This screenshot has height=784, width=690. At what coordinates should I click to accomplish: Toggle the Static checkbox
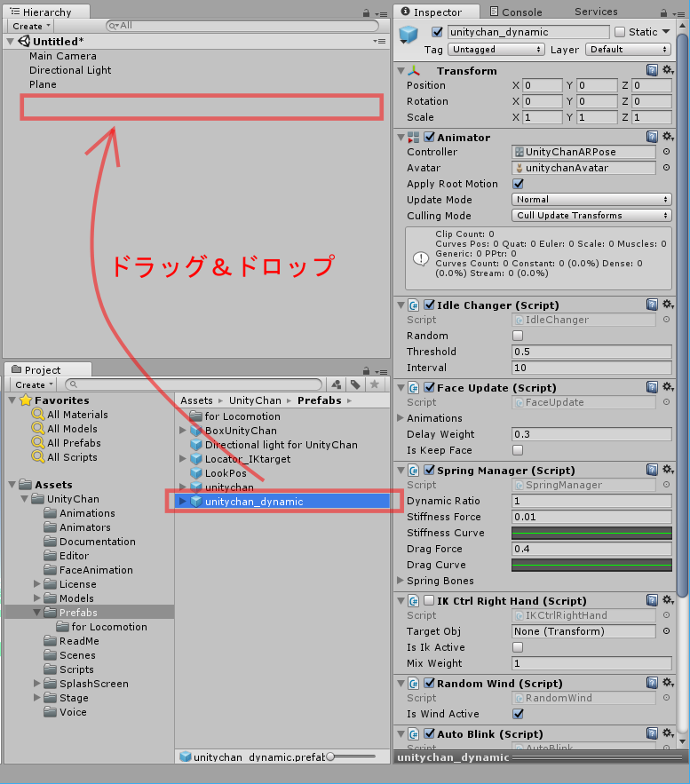(x=620, y=32)
